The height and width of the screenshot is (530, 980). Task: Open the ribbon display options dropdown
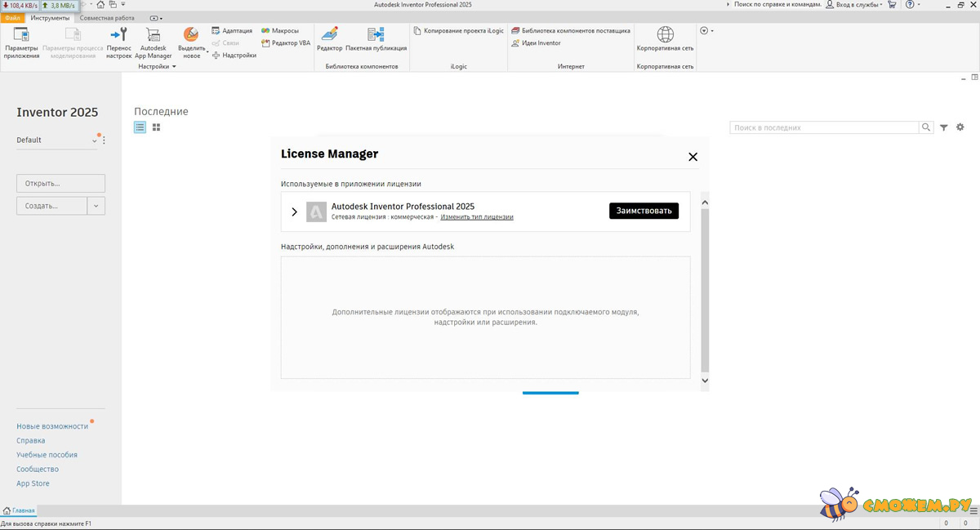pyautogui.click(x=156, y=18)
